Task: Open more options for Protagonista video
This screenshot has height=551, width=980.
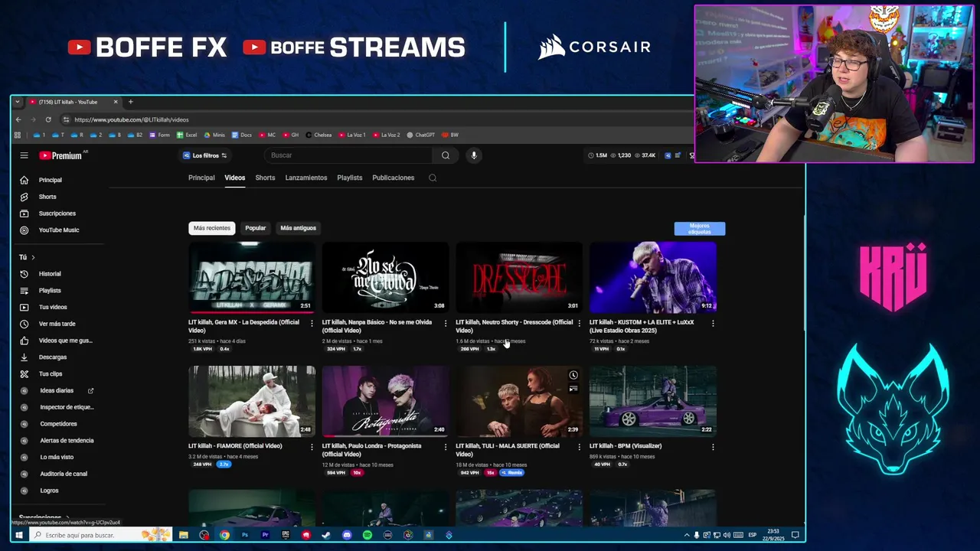Action: coord(446,446)
